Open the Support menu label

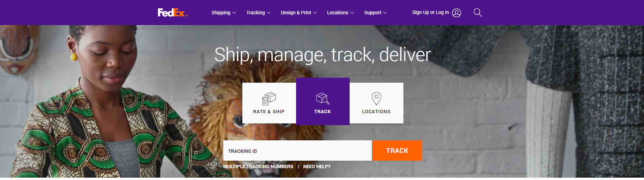pyautogui.click(x=373, y=13)
